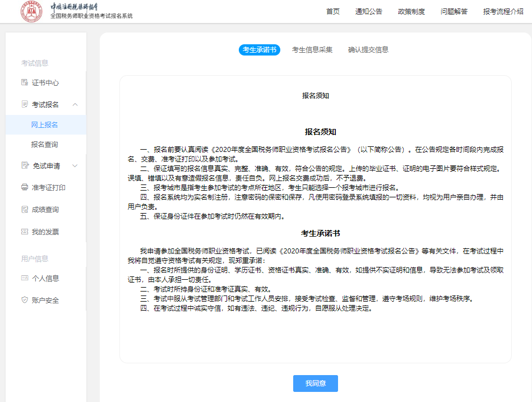Image resolution: width=532 pixels, height=402 pixels.
Task: Click the association logo at top left
Action: (31, 12)
